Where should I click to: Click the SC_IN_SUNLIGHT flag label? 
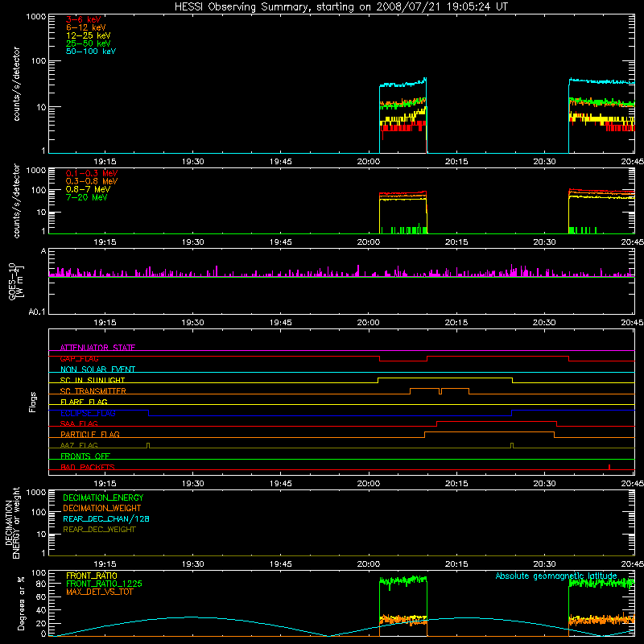(93, 380)
